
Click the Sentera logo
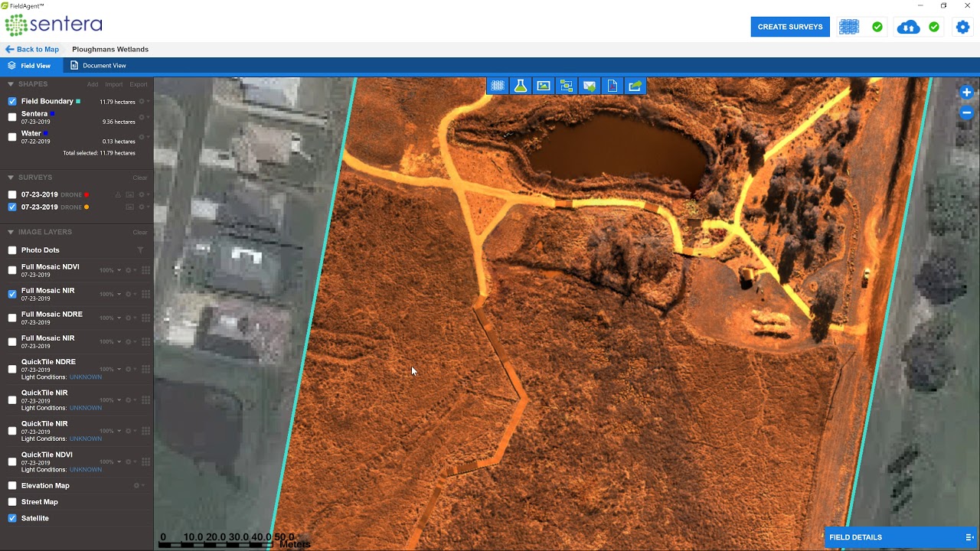click(53, 24)
